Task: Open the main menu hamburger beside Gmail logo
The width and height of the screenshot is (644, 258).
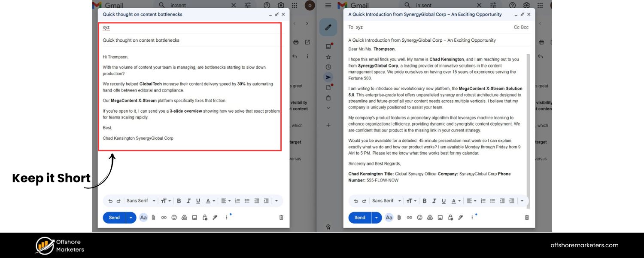Action: (x=328, y=5)
